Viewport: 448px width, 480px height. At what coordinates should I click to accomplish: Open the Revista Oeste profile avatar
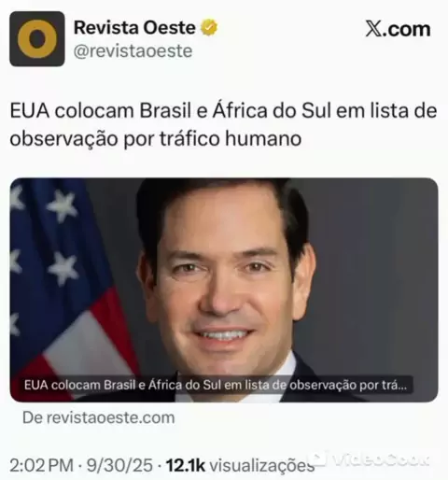point(37,38)
